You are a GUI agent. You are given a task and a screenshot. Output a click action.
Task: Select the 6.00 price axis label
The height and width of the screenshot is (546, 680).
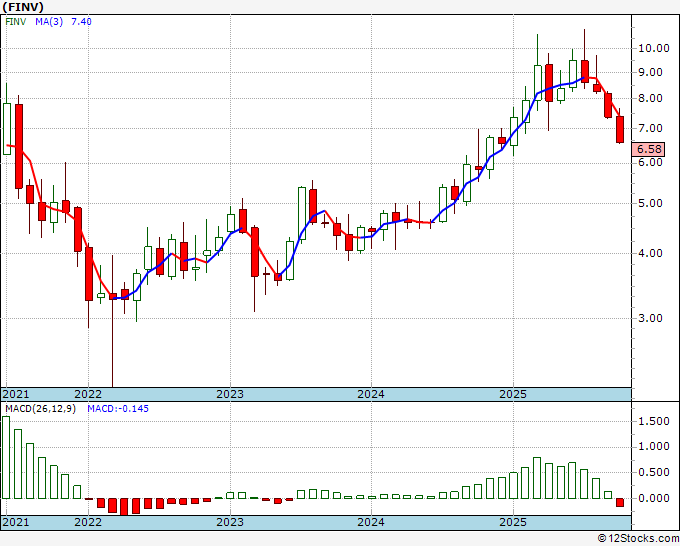pyautogui.click(x=650, y=162)
